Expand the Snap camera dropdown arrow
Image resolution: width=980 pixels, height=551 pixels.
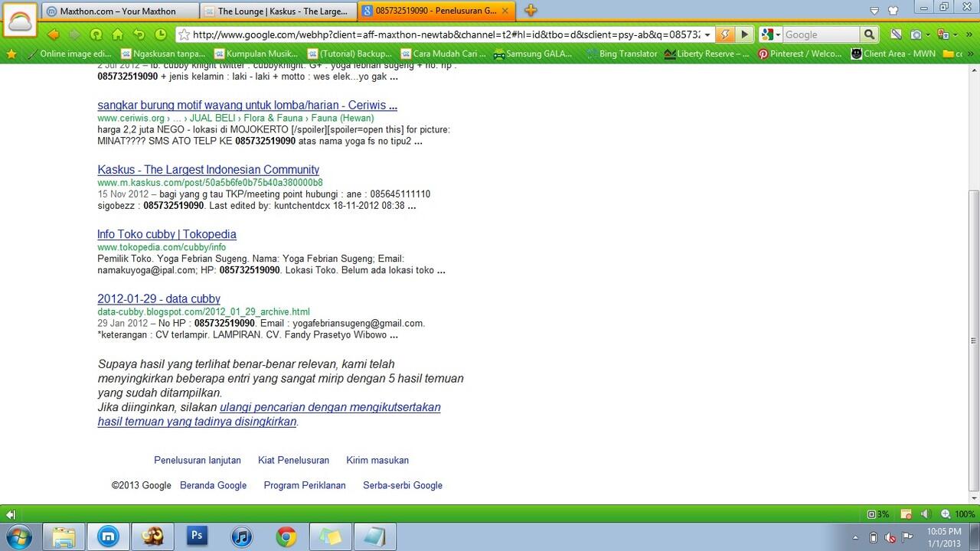(927, 34)
